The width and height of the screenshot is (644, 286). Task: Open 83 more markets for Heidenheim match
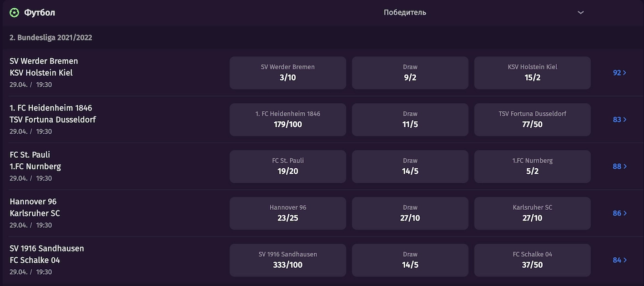pyautogui.click(x=620, y=119)
